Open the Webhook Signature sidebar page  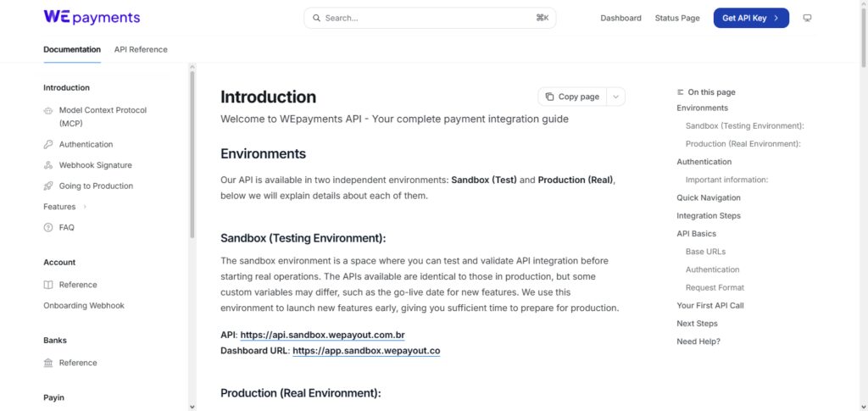coord(95,165)
